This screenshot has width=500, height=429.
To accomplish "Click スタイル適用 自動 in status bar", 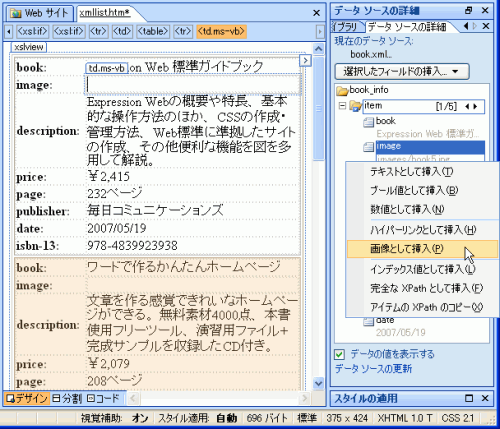I will click(197, 418).
